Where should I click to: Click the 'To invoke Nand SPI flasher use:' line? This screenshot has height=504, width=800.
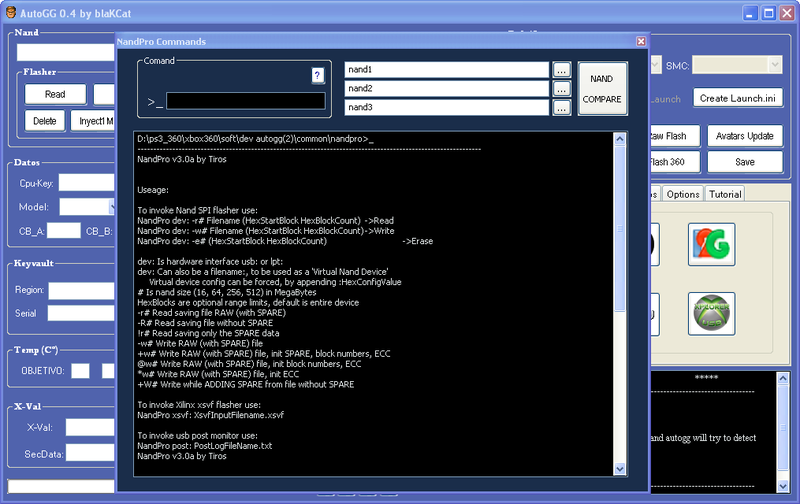pos(197,210)
